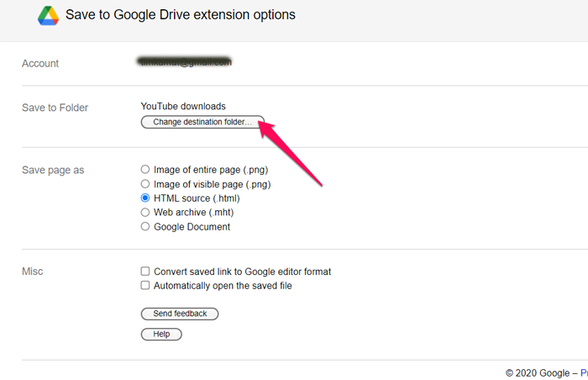Click the Account label
Image resolution: width=588 pixels, height=380 pixels.
40,63
